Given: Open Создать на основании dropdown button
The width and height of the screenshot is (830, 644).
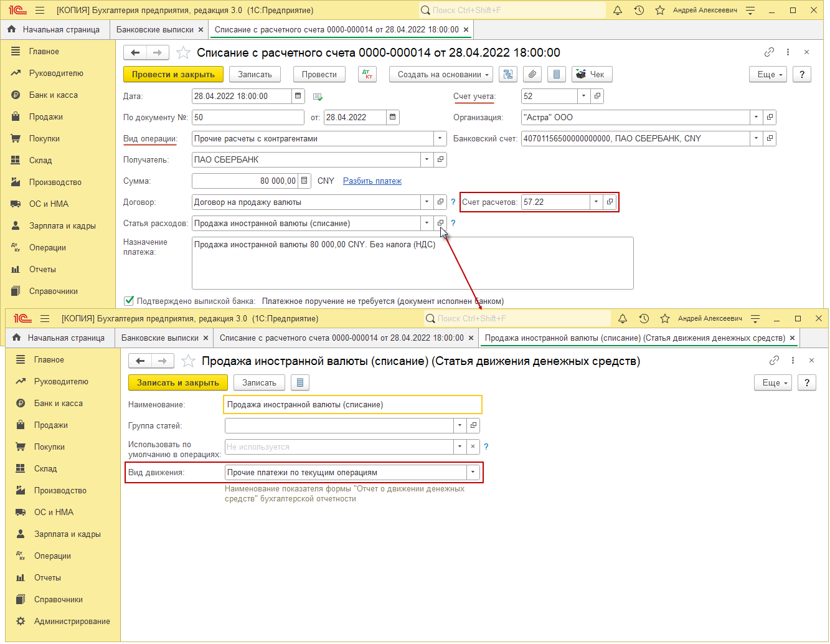Looking at the screenshot, I should pos(441,74).
